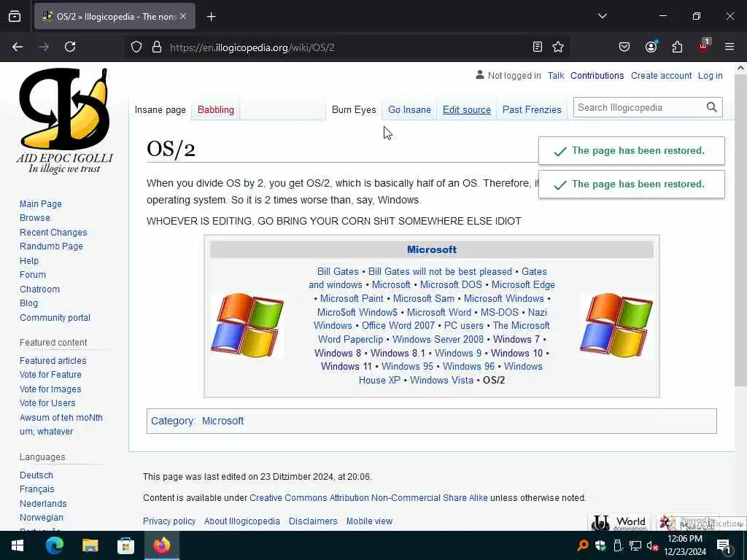Click the Log in link
Viewport: 747px width, 560px height.
[x=711, y=76]
